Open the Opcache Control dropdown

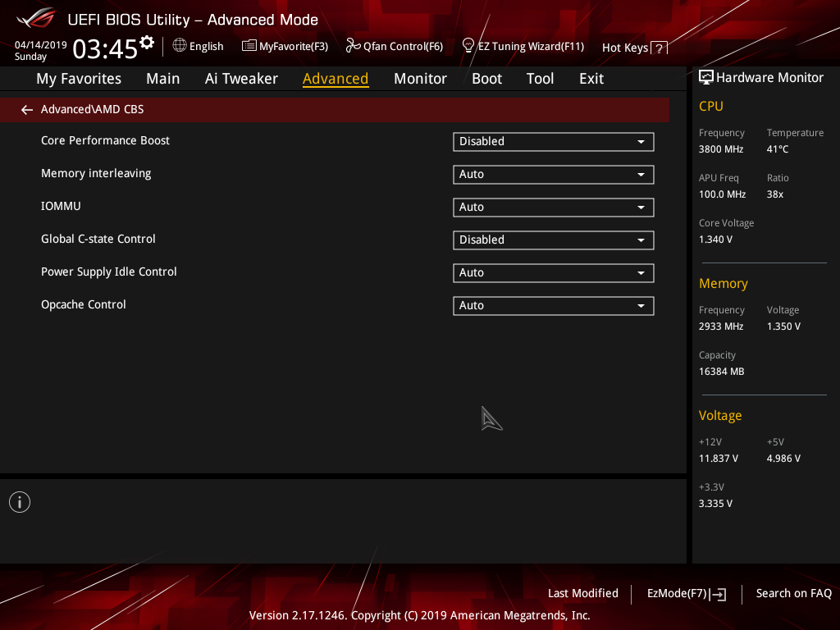[554, 305]
